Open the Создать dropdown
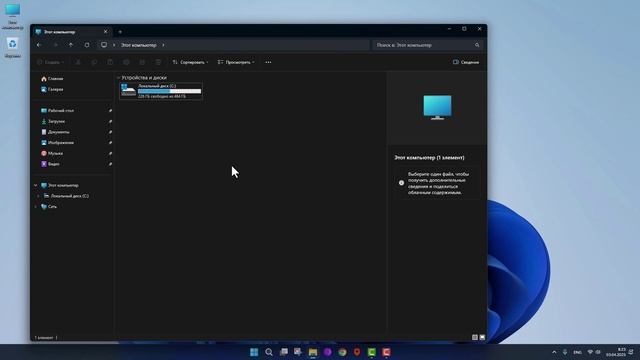This screenshot has height=360, width=640. coord(51,62)
